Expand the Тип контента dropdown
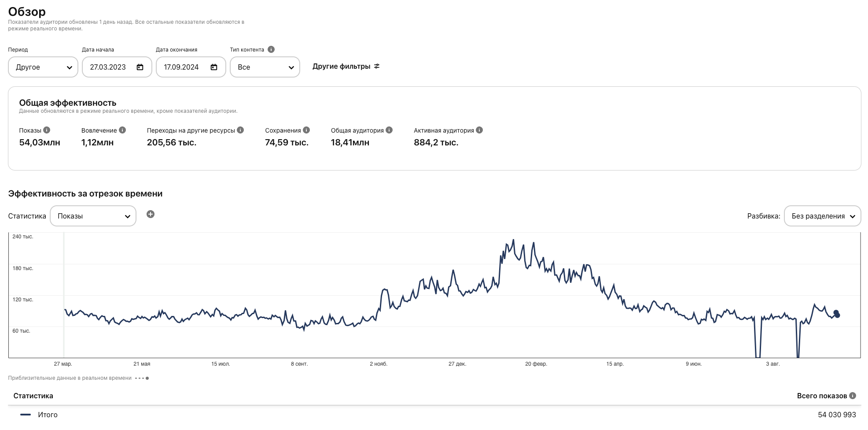Screen dimensions: 868x430 tap(265, 67)
